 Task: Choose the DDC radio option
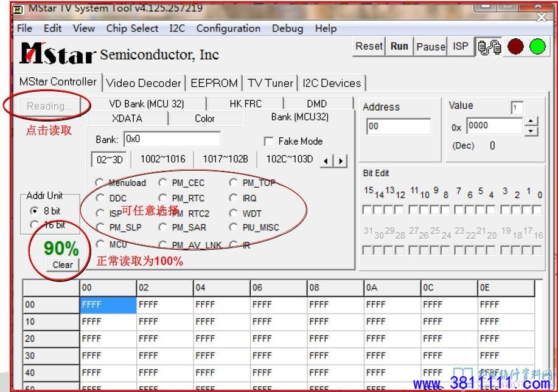point(100,198)
